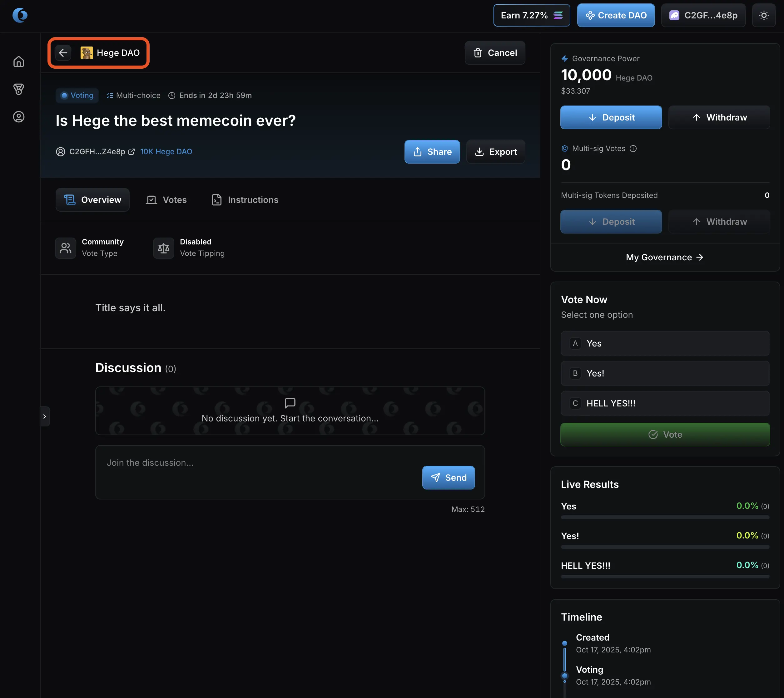Click the Share button

tap(432, 152)
